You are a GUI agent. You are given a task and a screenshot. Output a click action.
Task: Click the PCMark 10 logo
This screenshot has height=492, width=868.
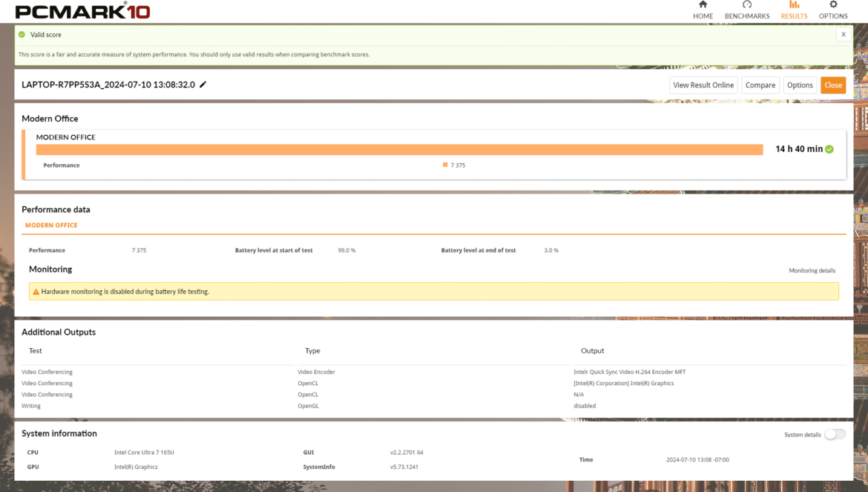82,10
